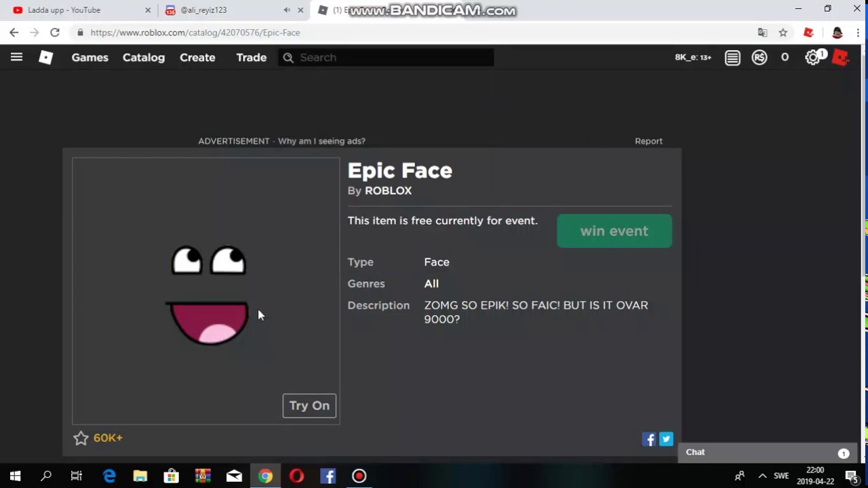Open the Roblox hamburger navigation menu
Viewport: 868px width, 488px height.
pyautogui.click(x=16, y=58)
